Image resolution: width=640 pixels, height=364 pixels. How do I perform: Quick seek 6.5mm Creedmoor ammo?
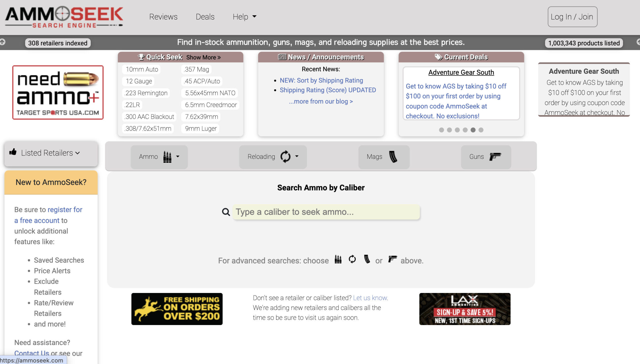pos(210,105)
